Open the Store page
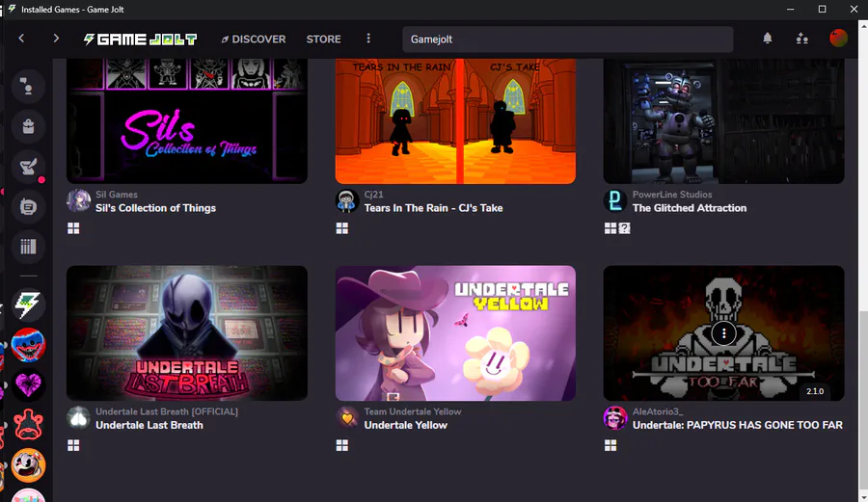The width and height of the screenshot is (868, 502). coord(323,40)
